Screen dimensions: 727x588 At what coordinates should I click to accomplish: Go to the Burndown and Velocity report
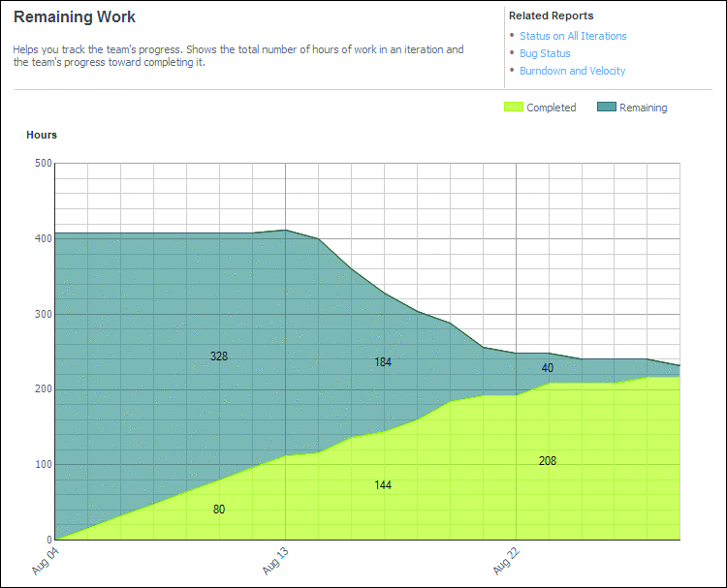(572, 71)
